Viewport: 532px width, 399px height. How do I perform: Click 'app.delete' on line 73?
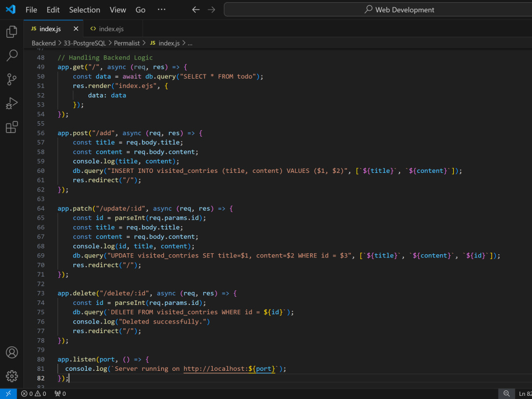click(x=77, y=293)
